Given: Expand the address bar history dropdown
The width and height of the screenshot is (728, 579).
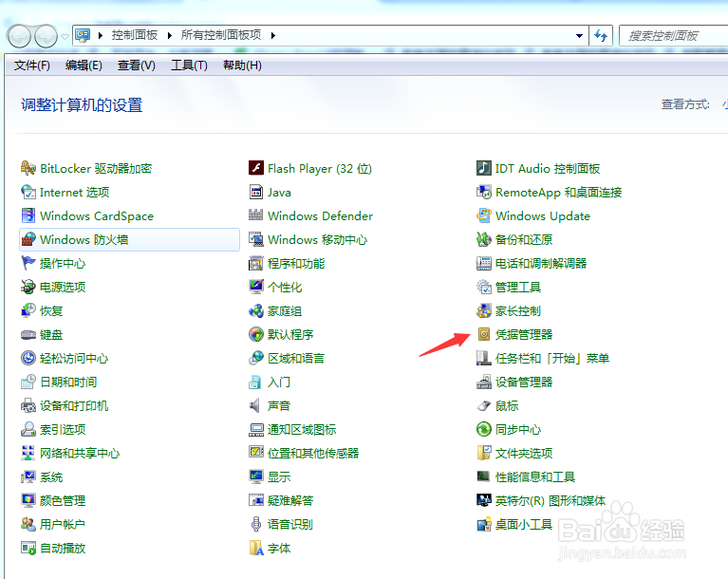Looking at the screenshot, I should pos(579,36).
